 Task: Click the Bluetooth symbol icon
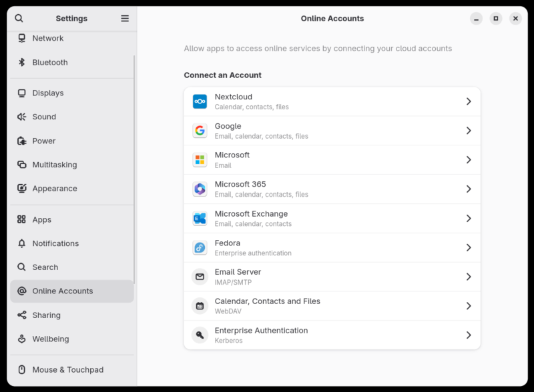[x=22, y=62]
